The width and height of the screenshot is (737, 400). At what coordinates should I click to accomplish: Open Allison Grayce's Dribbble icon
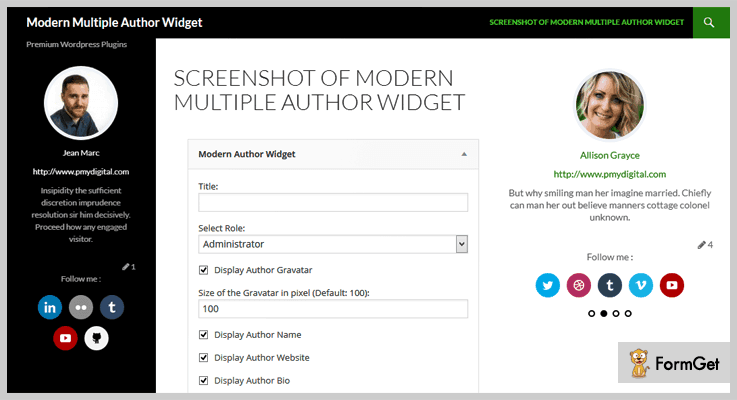pos(579,285)
